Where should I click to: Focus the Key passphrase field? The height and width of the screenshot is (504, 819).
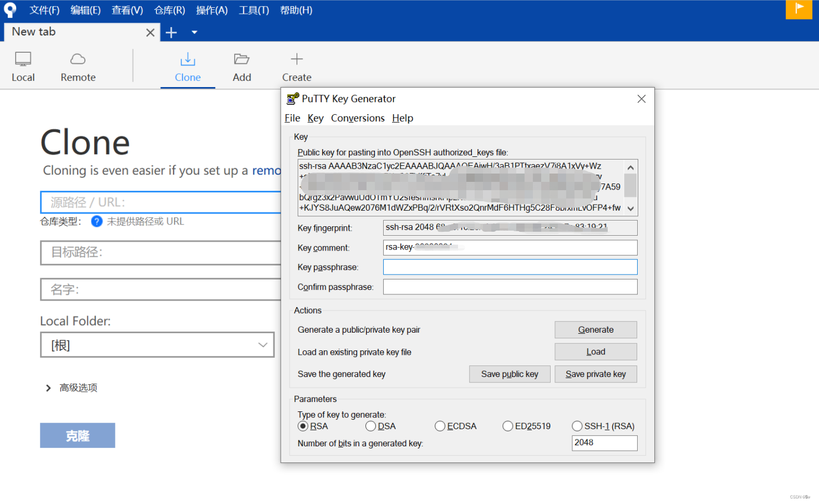(510, 267)
